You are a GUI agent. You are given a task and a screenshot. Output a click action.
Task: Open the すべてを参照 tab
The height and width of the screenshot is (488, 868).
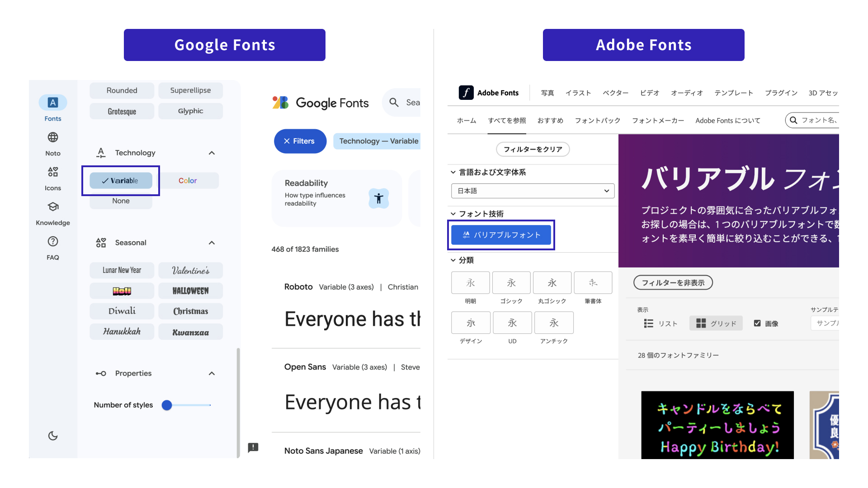507,121
